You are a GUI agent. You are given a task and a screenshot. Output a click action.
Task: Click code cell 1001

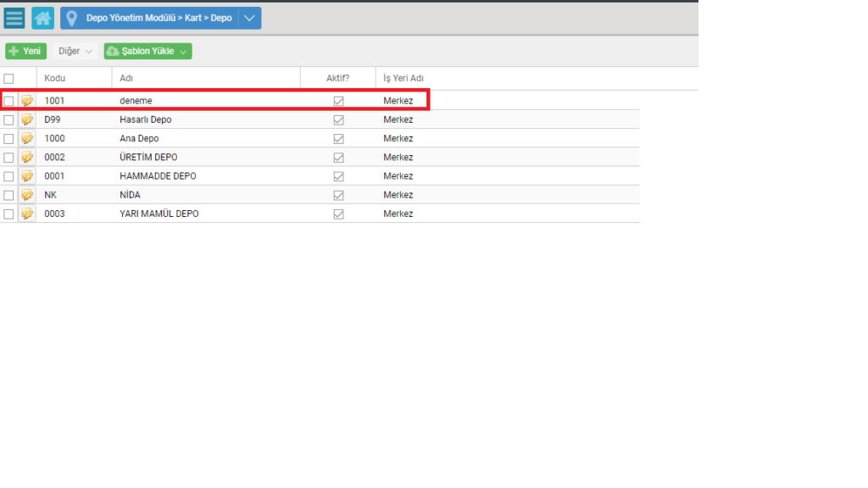[x=54, y=101]
